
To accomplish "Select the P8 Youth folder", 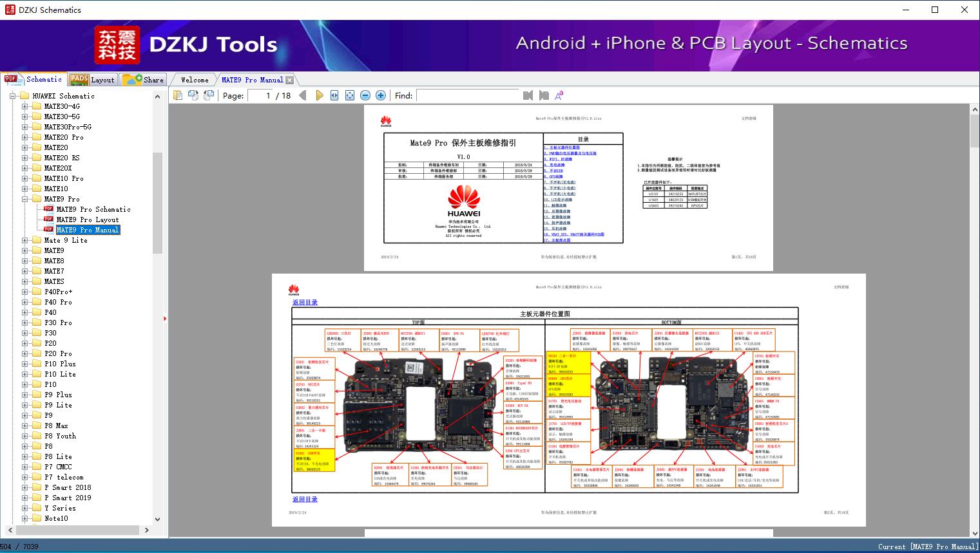I will [60, 436].
